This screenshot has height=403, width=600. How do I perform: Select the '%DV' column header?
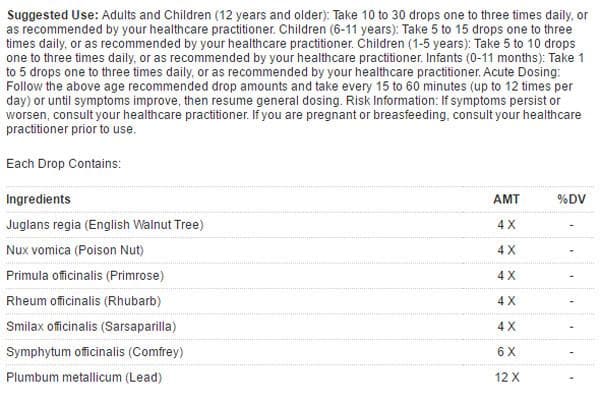[570, 199]
